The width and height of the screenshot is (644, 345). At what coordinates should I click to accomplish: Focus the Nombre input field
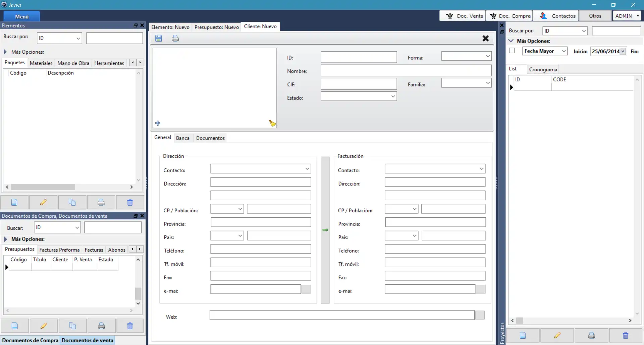click(x=406, y=71)
